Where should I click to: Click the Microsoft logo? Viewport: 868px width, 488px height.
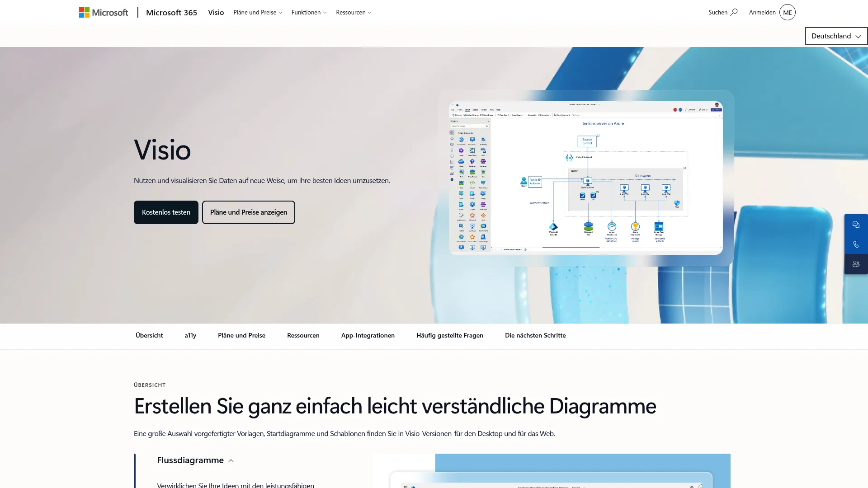pyautogui.click(x=104, y=13)
